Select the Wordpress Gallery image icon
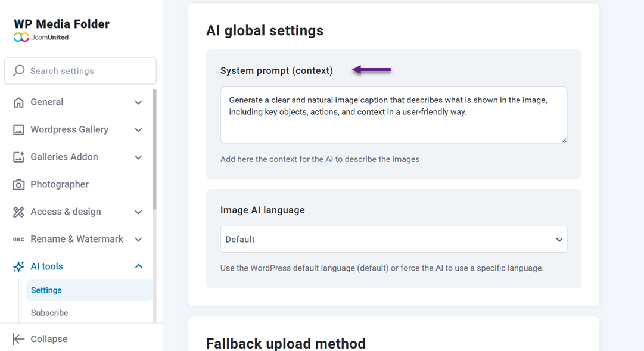Image resolution: width=644 pixels, height=351 pixels. pos(18,129)
